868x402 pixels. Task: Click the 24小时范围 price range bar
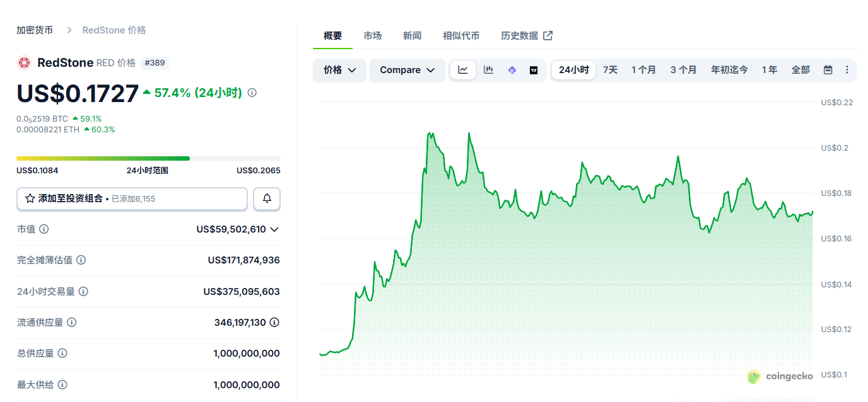[x=148, y=158]
